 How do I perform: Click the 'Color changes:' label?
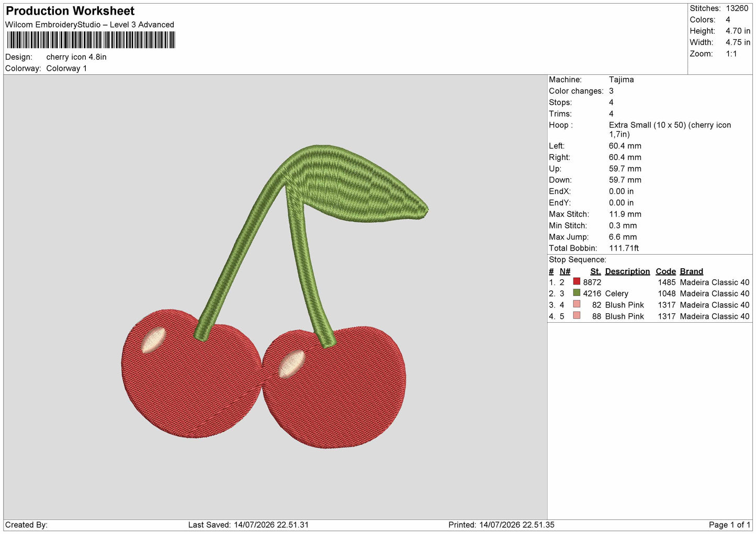click(576, 91)
